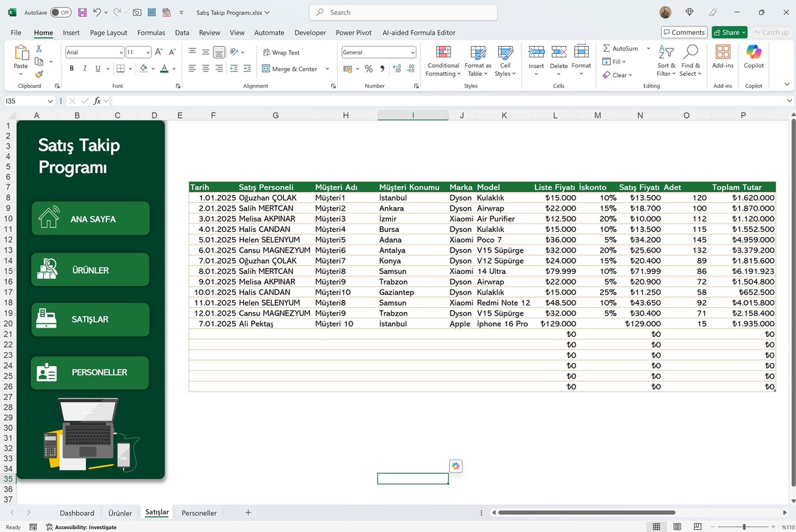The width and height of the screenshot is (796, 532).
Task: Open Conditional Formatting menu
Action: [443, 61]
